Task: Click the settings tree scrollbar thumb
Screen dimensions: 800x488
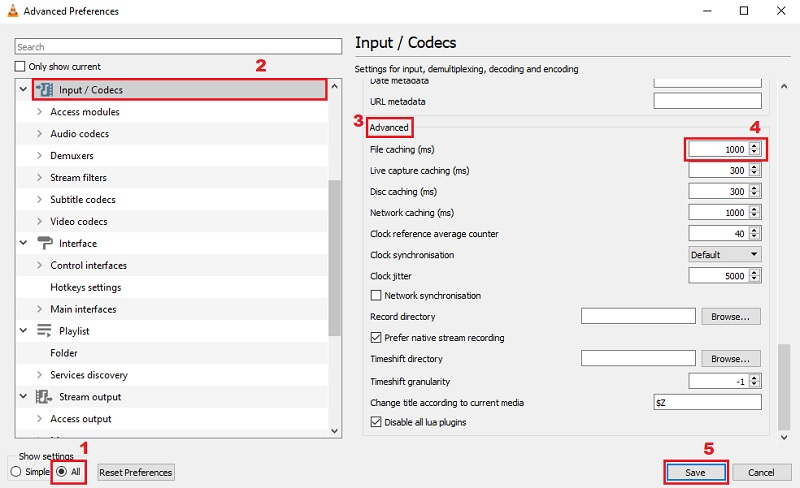Action: click(x=334, y=258)
